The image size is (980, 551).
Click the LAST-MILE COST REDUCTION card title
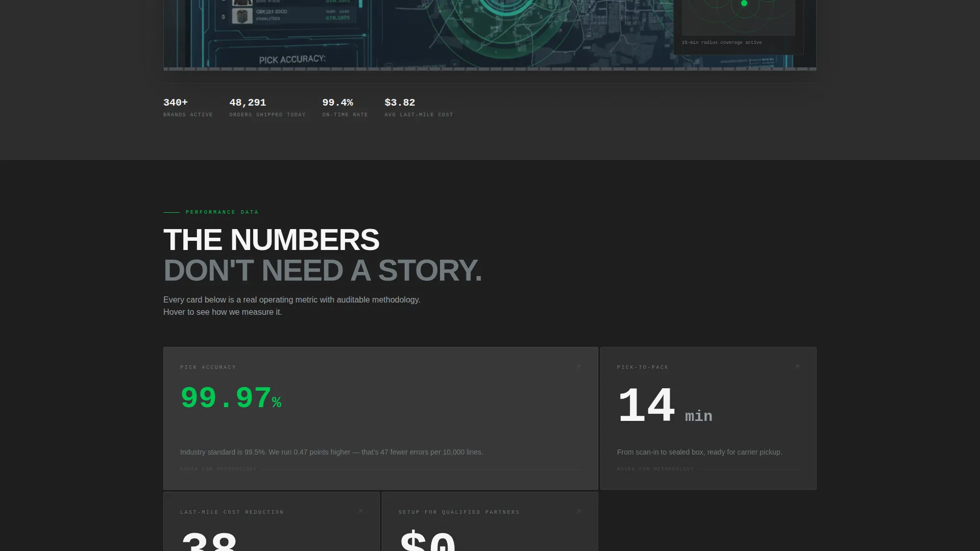pos(232,512)
